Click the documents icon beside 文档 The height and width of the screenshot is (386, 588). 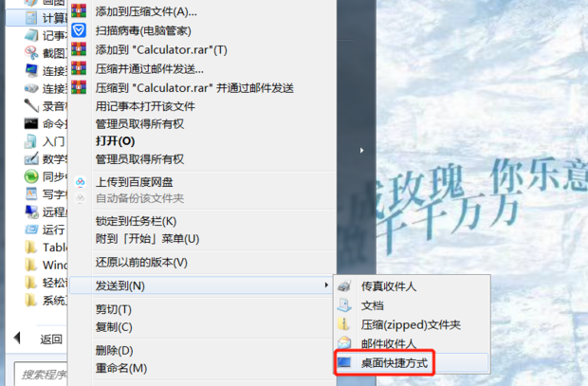pyautogui.click(x=344, y=305)
